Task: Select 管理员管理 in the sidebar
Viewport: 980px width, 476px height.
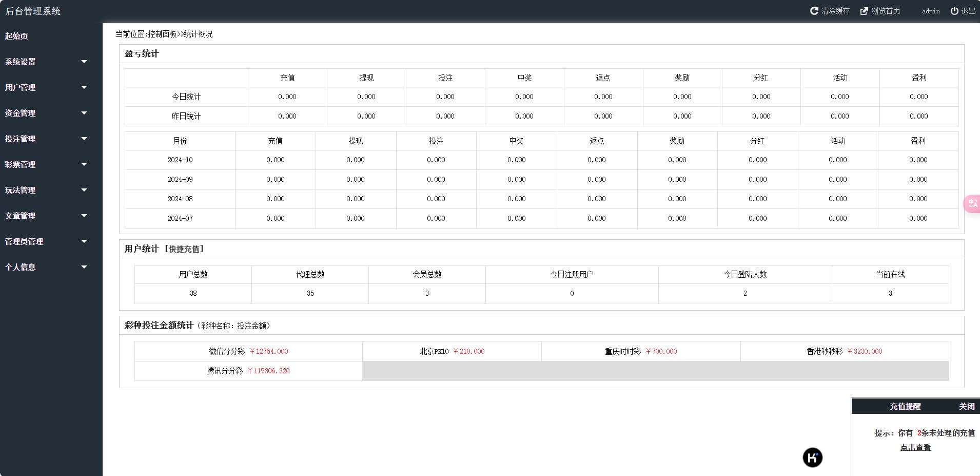Action: pyautogui.click(x=24, y=241)
